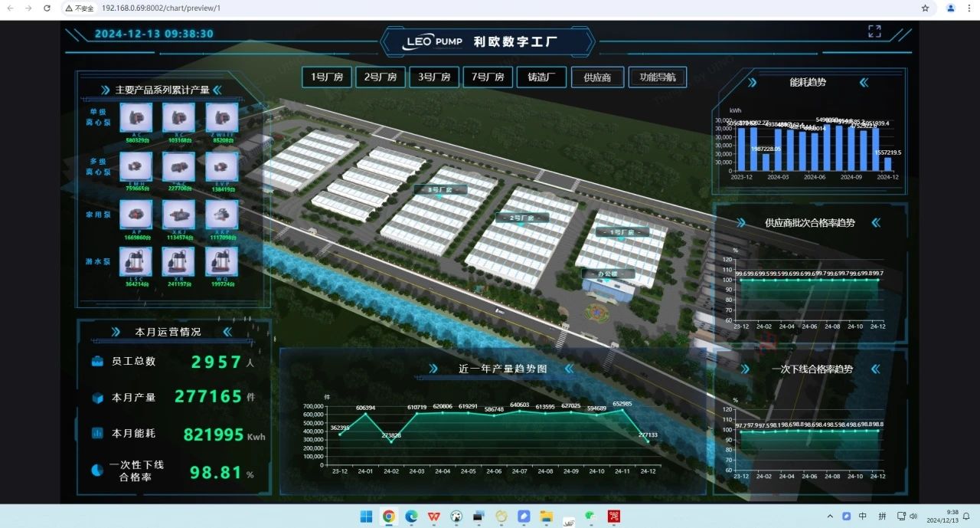The height and width of the screenshot is (528, 980).
Task: Select the pump image showing 227706台
Action: (178, 166)
